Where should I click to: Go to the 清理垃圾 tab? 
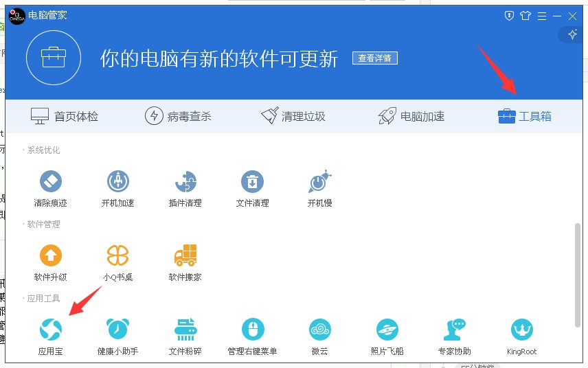point(293,116)
